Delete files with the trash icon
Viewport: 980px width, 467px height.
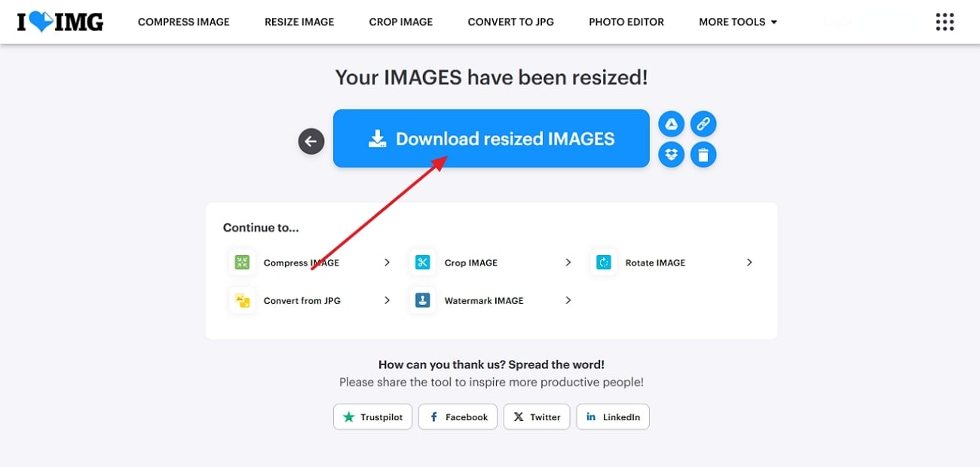[703, 155]
